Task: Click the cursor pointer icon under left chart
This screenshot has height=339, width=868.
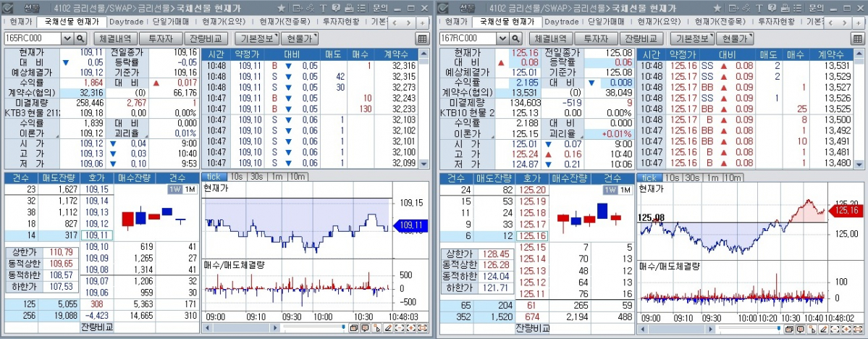Action: (x=376, y=328)
